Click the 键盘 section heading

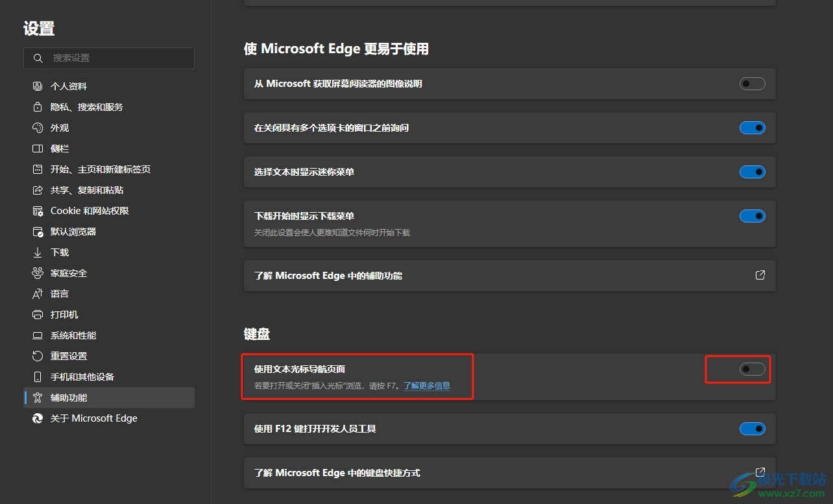tap(257, 334)
